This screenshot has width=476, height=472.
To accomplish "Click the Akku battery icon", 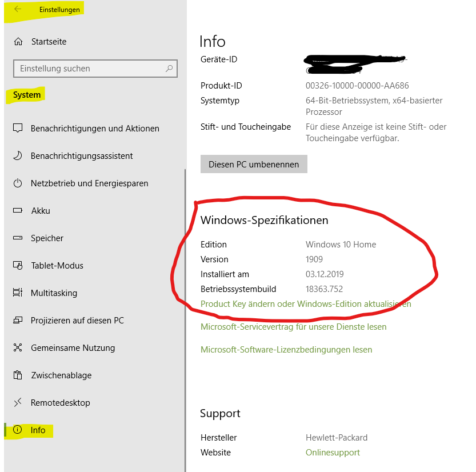I will (x=18, y=210).
